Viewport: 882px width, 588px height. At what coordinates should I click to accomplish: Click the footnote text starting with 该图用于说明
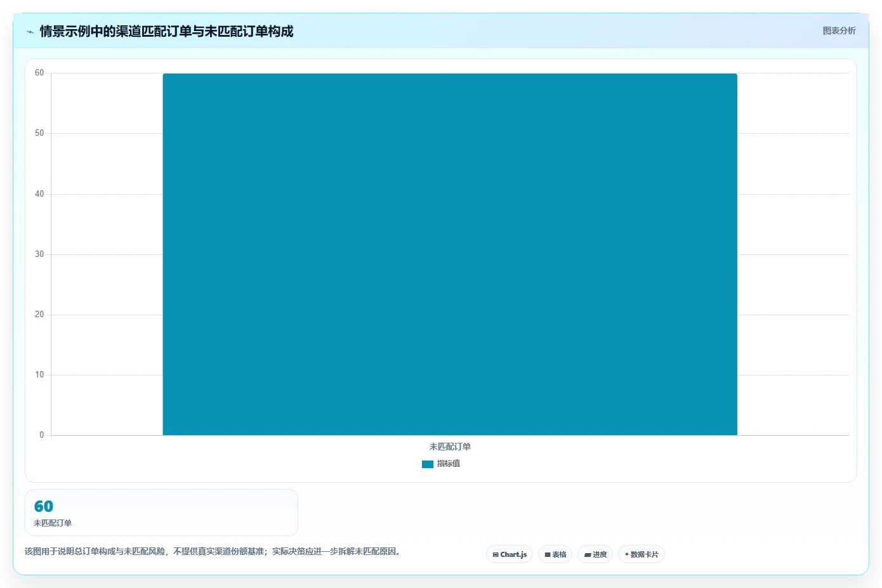pyautogui.click(x=214, y=551)
